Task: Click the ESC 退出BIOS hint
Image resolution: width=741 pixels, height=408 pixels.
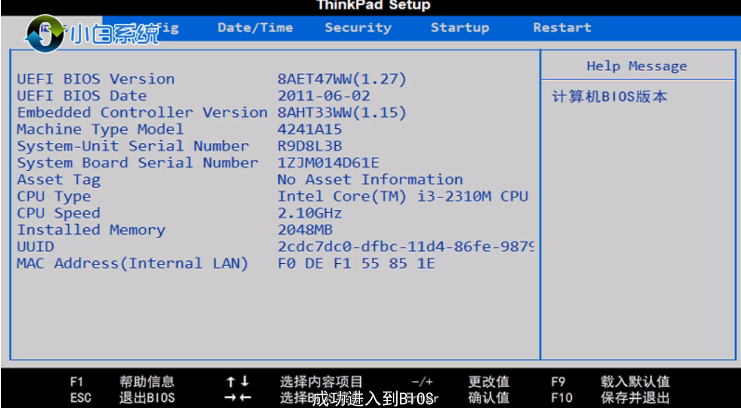Action: [x=122, y=398]
